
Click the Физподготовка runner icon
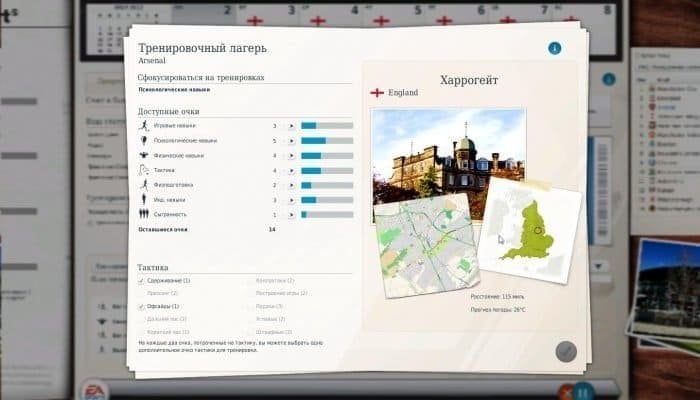pos(144,185)
